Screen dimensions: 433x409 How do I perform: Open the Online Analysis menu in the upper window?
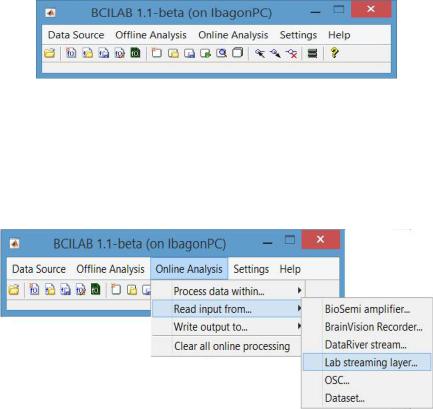[x=233, y=35]
